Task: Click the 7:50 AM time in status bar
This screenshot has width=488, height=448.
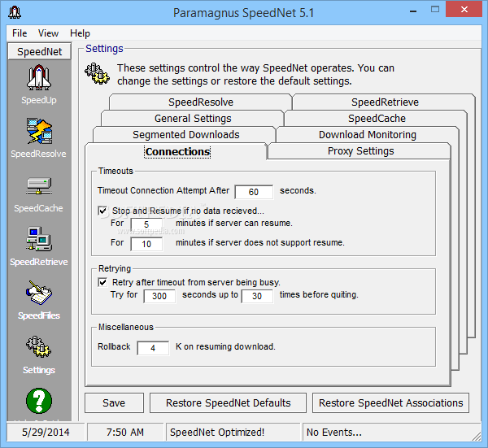Action: click(x=125, y=432)
